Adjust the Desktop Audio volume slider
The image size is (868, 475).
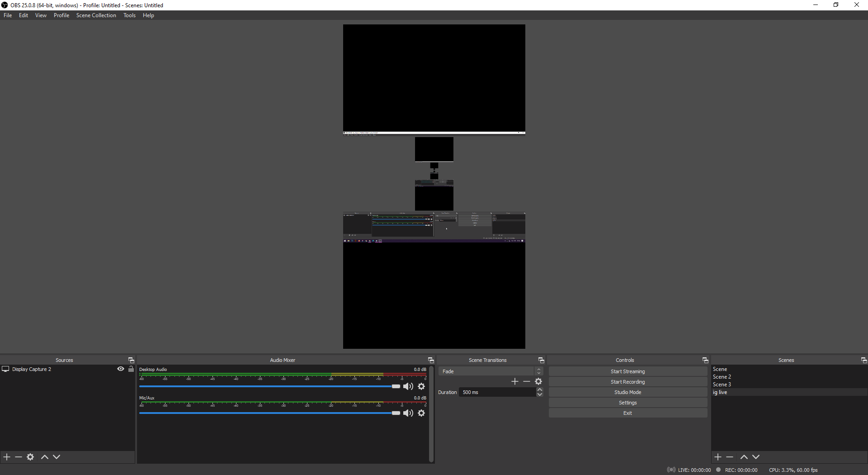270,386
